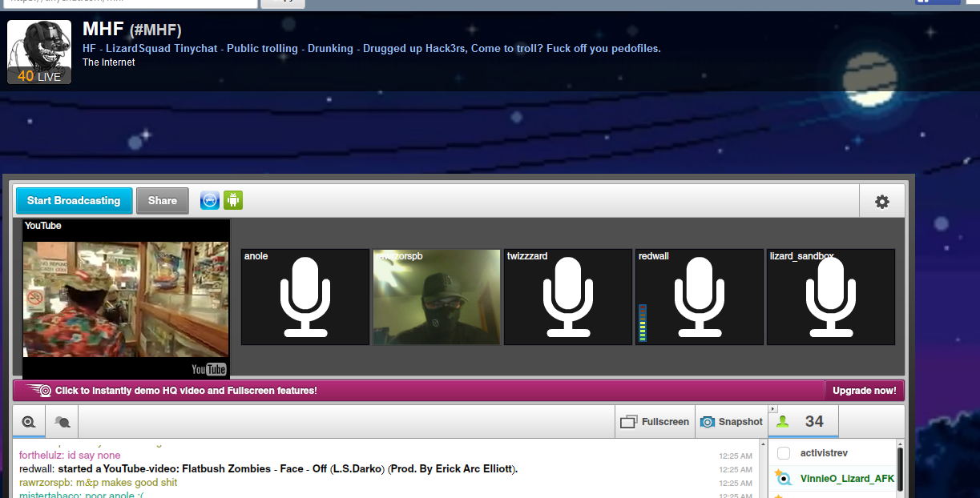Viewport: 980px width, 498px height.
Task: Select rawrzorspb's webcam feed
Action: [437, 297]
